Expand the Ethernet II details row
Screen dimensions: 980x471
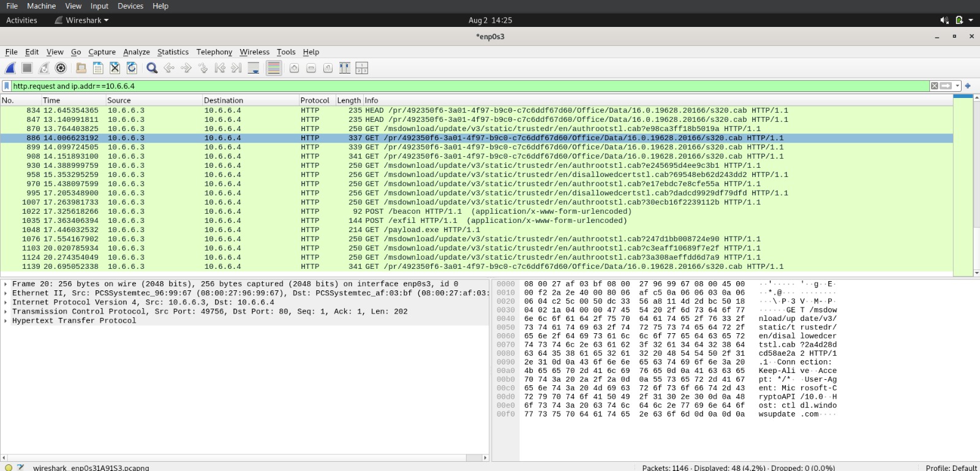click(6, 293)
